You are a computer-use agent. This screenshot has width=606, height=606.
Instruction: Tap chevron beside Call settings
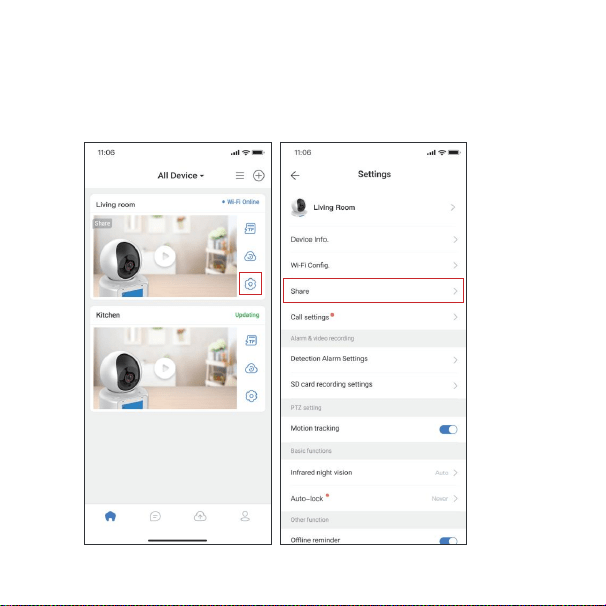(455, 317)
